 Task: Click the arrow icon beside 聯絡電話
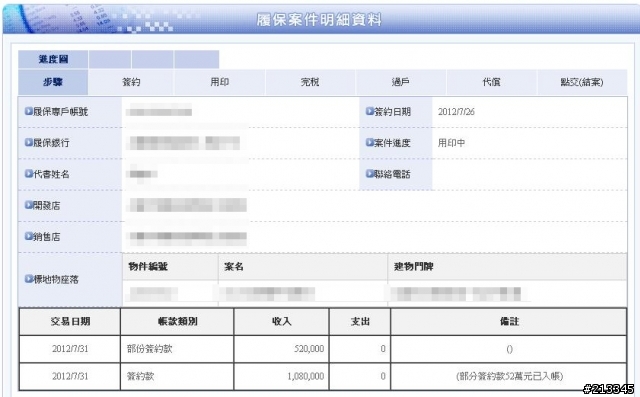(370, 173)
